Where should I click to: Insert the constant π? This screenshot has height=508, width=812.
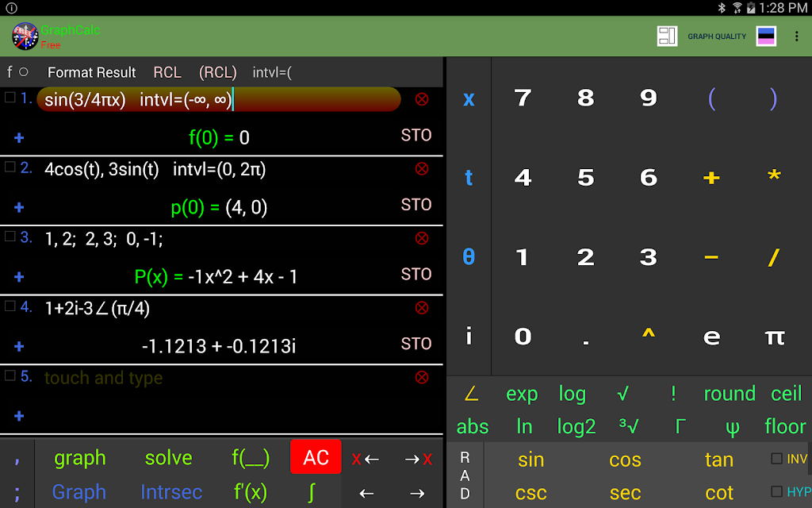pos(775,337)
